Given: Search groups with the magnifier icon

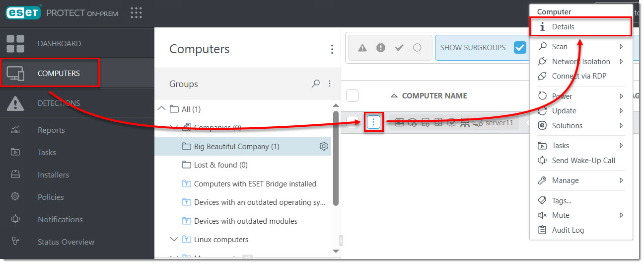Looking at the screenshot, I should [315, 84].
